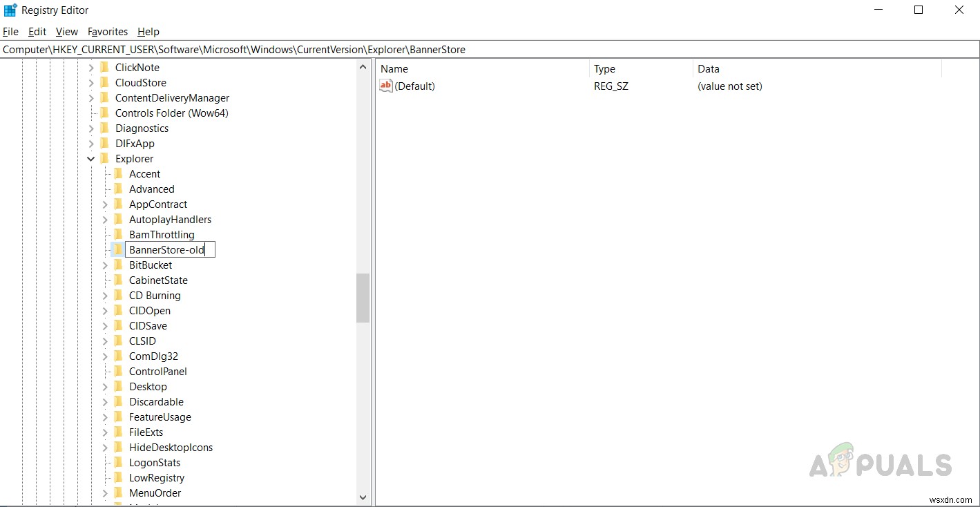Sort by the Data column header
The image size is (980, 507).
click(x=817, y=69)
